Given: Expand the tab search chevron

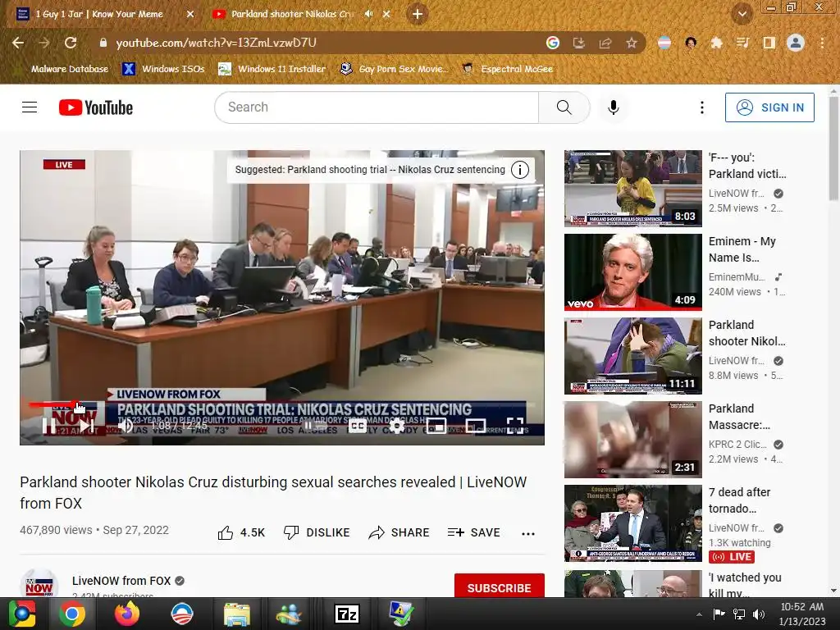Looking at the screenshot, I should (742, 15).
